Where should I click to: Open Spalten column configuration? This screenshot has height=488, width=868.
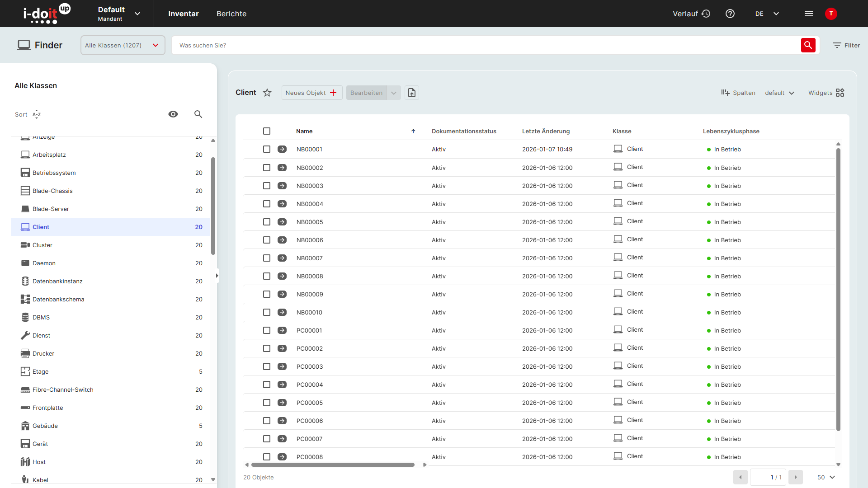point(738,93)
